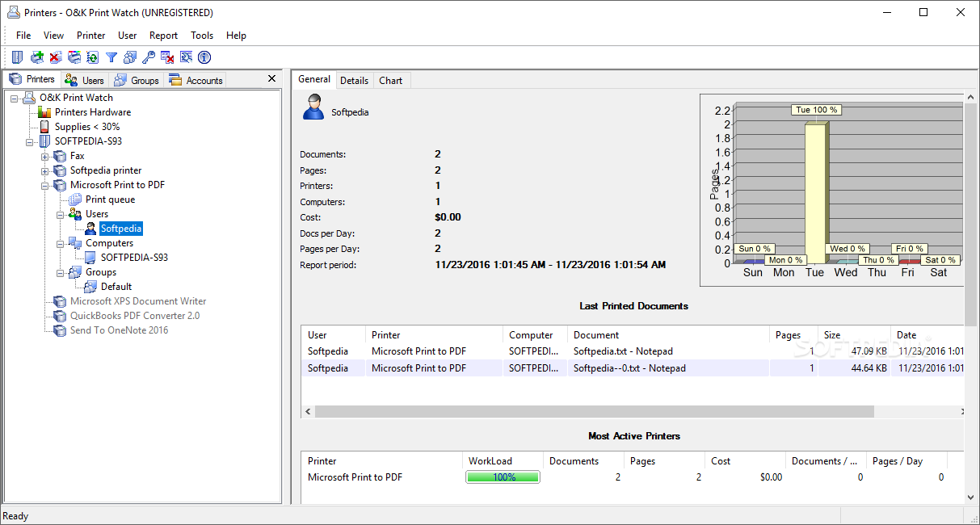Image resolution: width=980 pixels, height=525 pixels.
Task: Click the refresh notebook toolbar icon
Action: tap(92, 57)
